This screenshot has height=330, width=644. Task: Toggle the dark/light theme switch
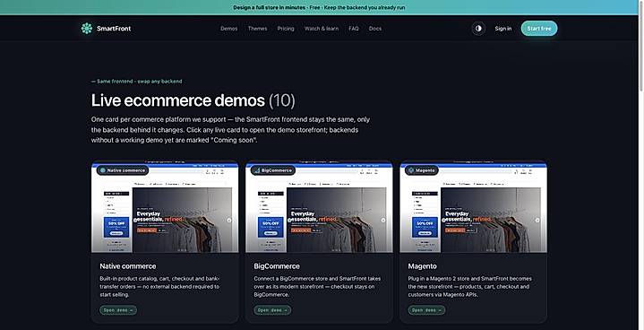pos(478,29)
